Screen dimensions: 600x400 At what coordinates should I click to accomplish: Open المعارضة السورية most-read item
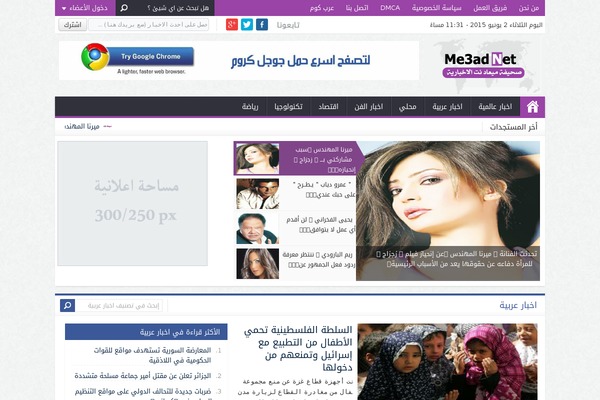[152, 355]
